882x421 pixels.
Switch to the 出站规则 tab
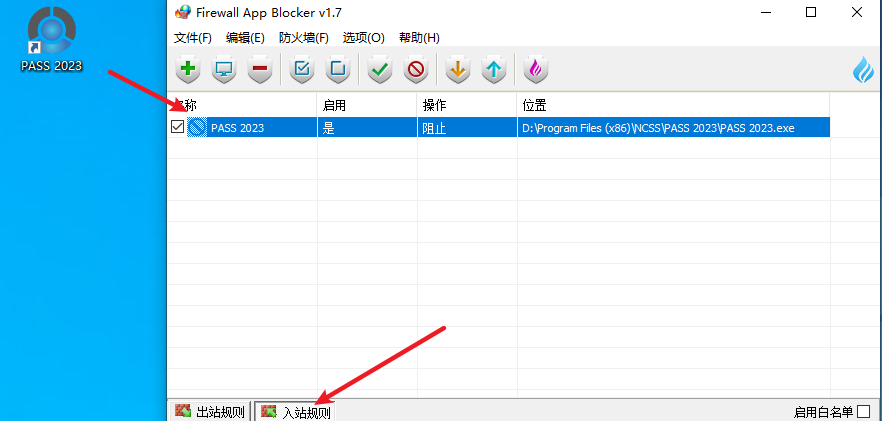[209, 412]
